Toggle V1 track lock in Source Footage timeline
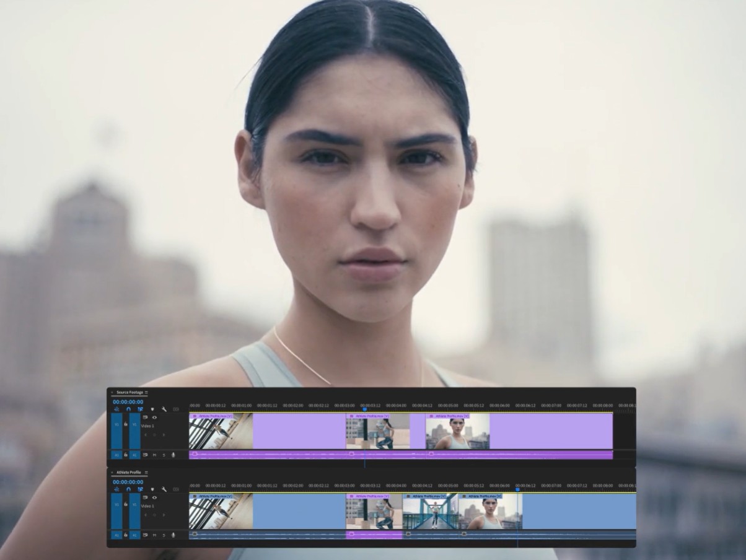746x560 pixels. (125, 425)
